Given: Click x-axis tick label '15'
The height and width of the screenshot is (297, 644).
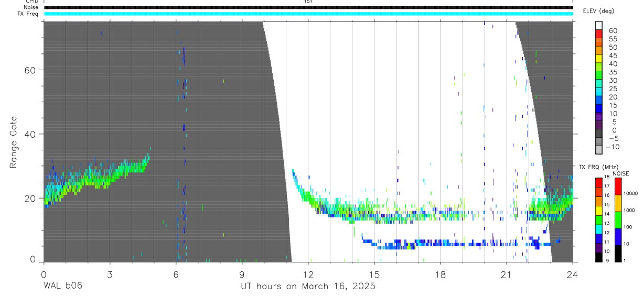Looking at the screenshot, I should pyautogui.click(x=374, y=274).
